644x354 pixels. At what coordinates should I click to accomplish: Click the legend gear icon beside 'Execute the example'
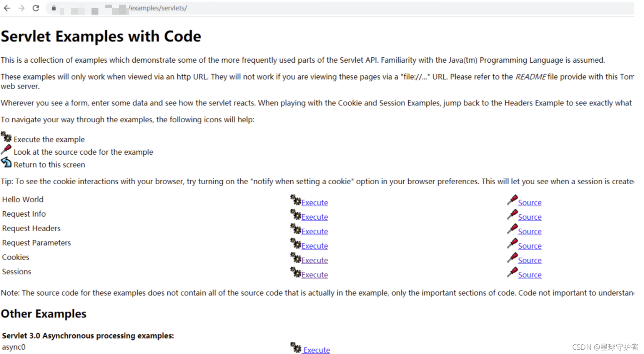coord(6,137)
